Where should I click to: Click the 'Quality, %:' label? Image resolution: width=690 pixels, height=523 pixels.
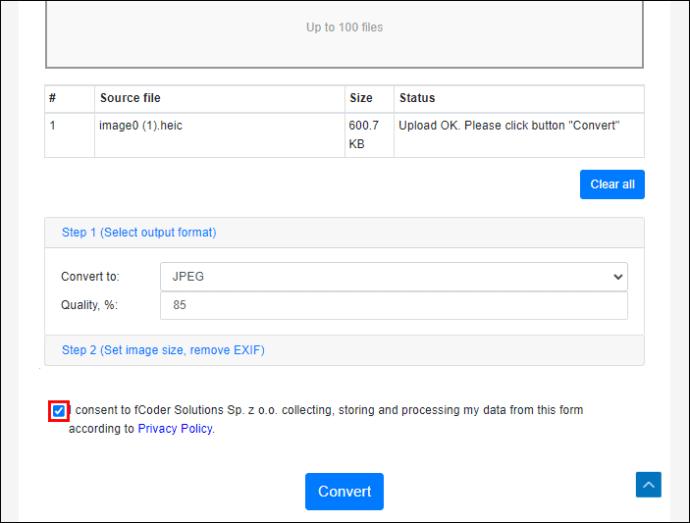click(x=89, y=305)
